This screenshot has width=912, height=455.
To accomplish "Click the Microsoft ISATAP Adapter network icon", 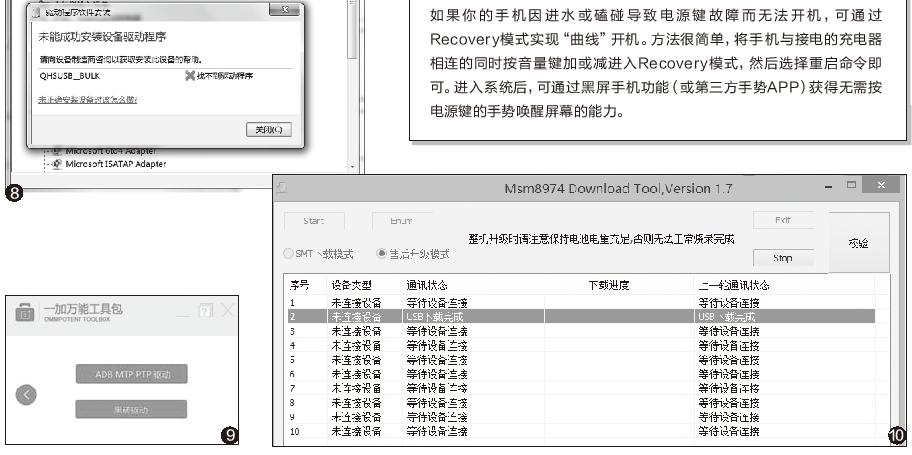I will point(57,165).
